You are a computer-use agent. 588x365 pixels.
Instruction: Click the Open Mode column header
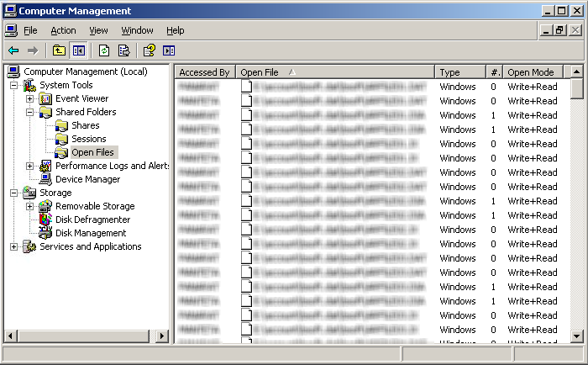pos(531,73)
